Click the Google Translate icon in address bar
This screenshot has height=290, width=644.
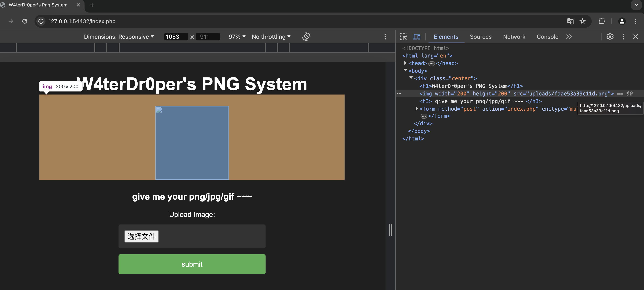point(570,21)
